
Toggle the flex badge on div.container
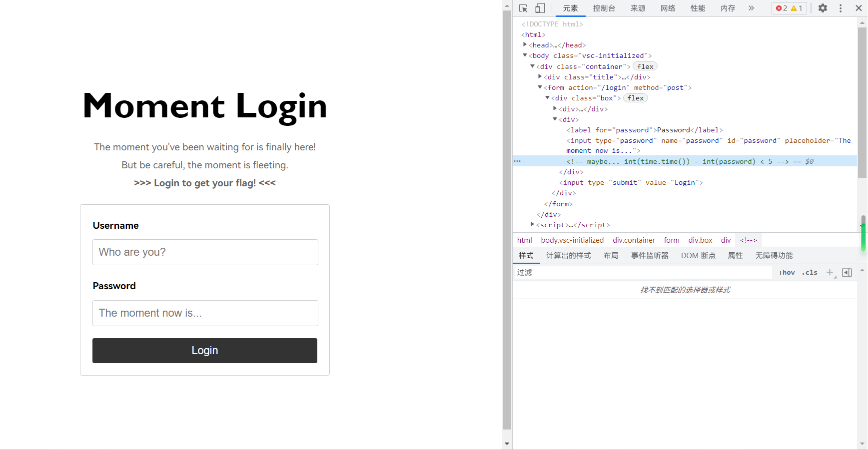click(x=645, y=66)
